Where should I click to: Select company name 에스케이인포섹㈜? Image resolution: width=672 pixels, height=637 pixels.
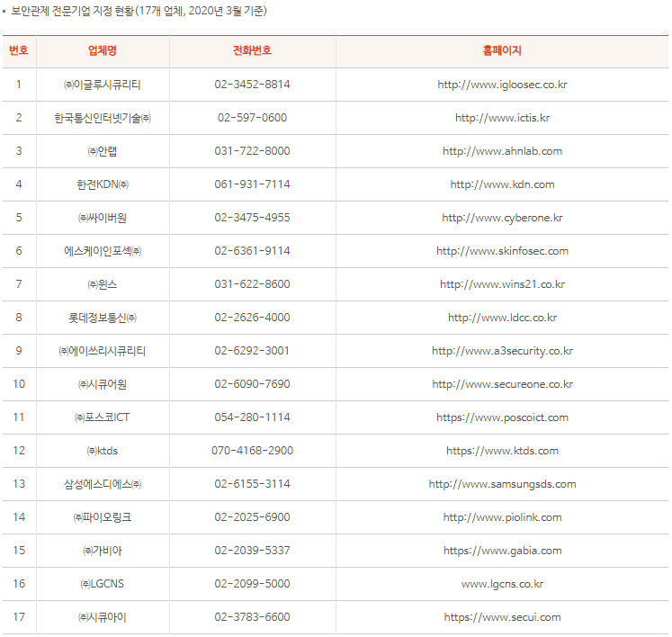103,251
